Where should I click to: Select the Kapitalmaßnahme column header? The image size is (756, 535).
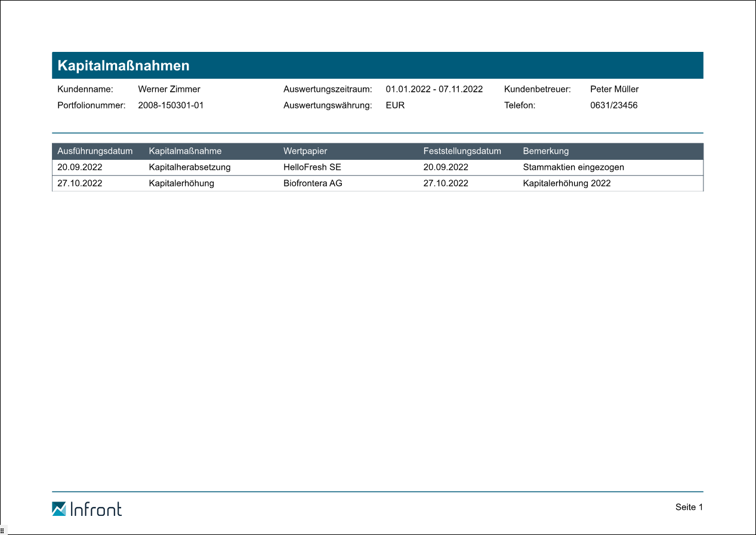click(185, 151)
